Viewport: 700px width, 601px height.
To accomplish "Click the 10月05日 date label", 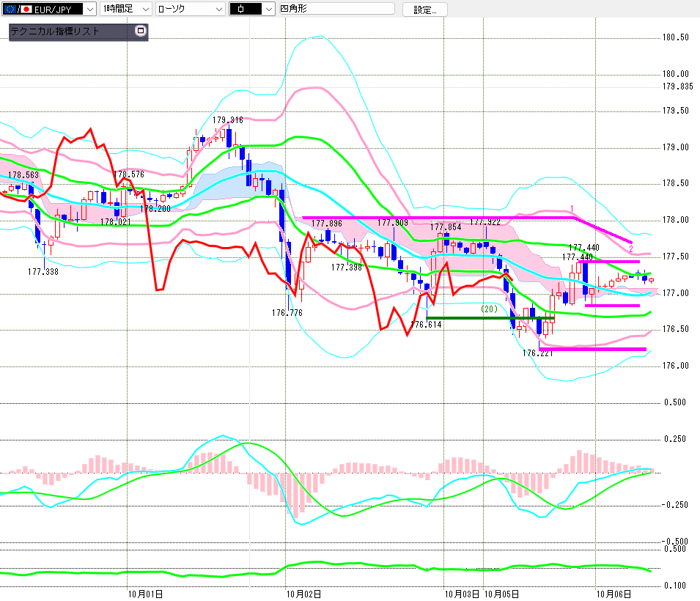I will pos(502,594).
